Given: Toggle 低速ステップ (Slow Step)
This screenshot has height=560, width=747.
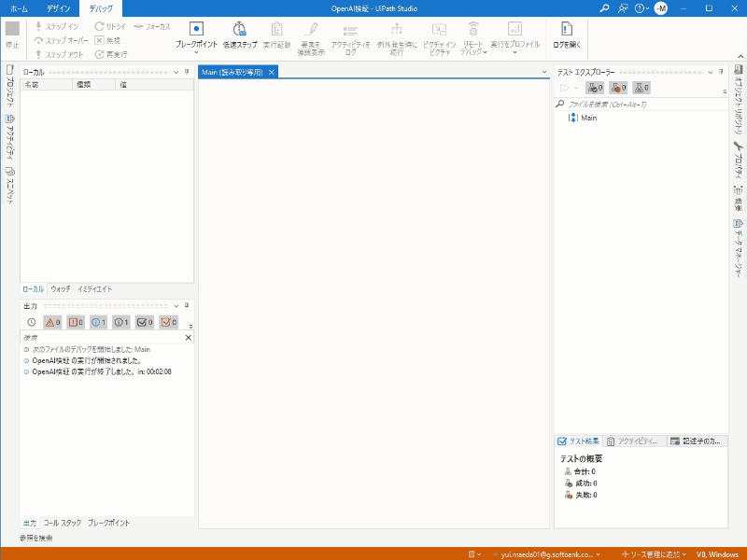Looking at the screenshot, I should [240, 35].
